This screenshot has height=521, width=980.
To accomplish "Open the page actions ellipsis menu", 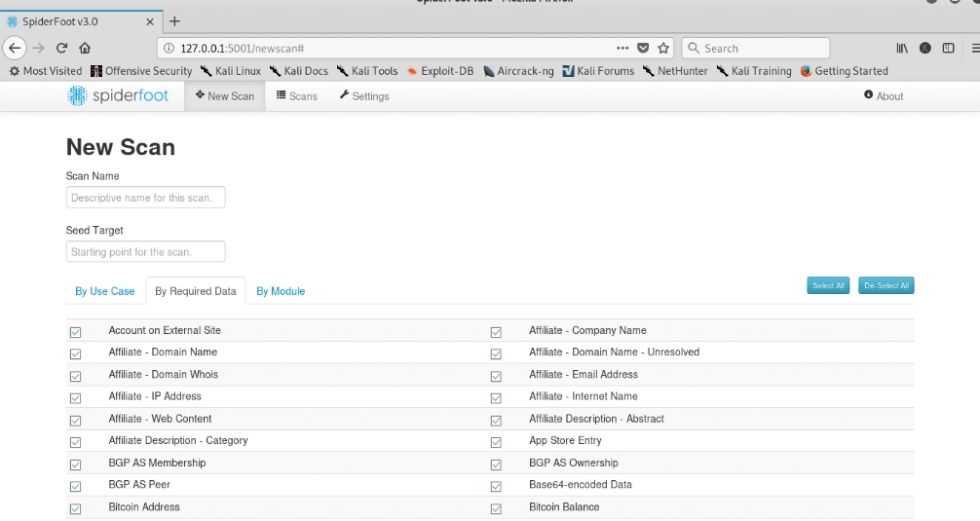I will click(622, 48).
